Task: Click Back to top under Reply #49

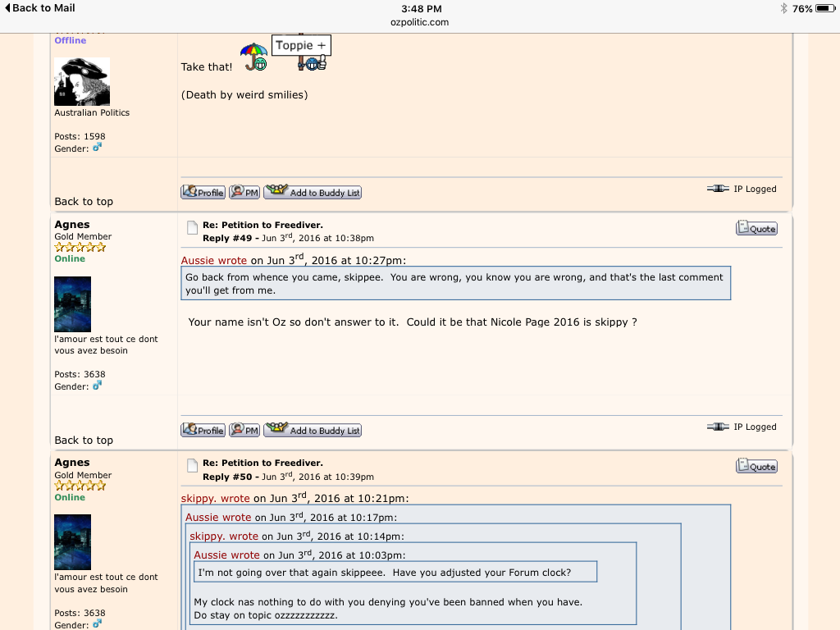Action: coord(84,440)
